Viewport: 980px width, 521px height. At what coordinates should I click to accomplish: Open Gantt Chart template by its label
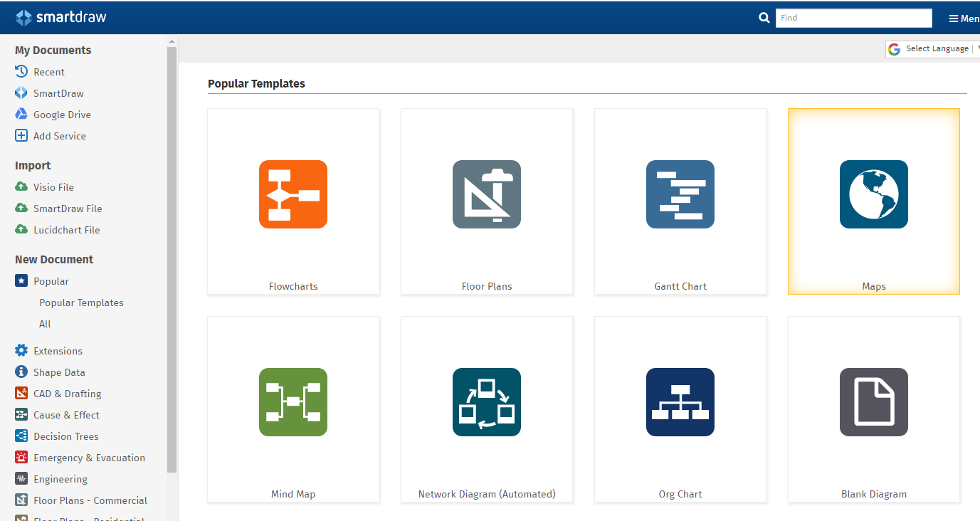680,286
